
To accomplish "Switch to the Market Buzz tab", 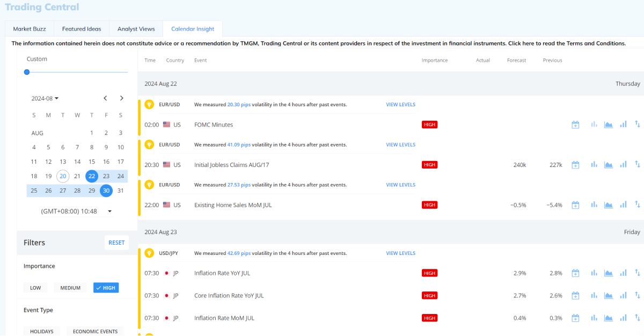I will point(29,28).
